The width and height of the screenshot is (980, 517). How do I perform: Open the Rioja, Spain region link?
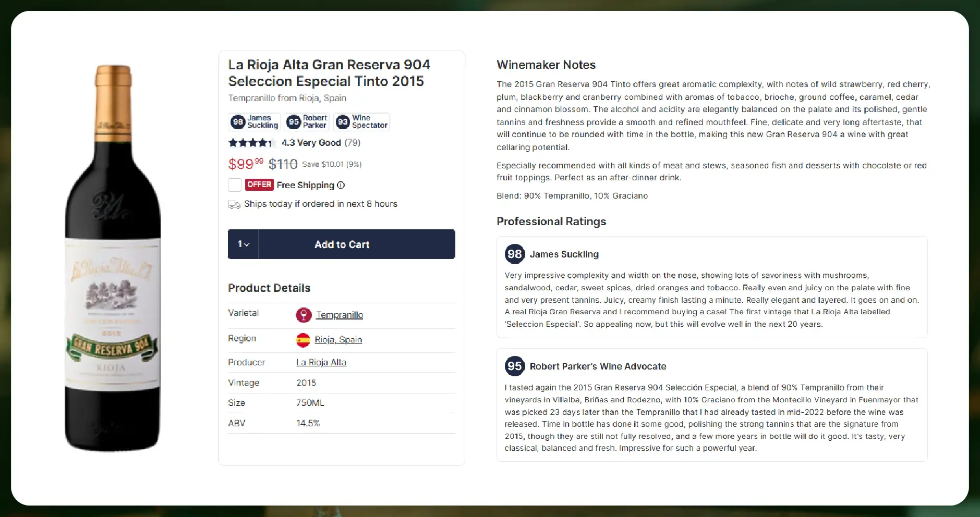(x=339, y=339)
